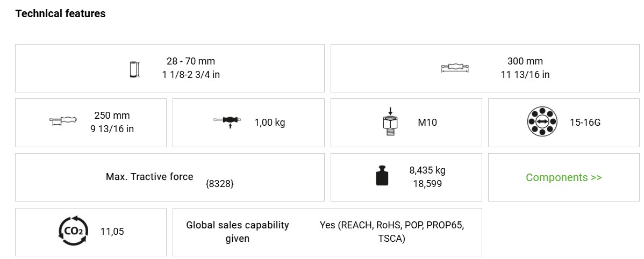Click the 8,435 kg weight value
This screenshot has height=259, width=644.
pyautogui.click(x=427, y=171)
